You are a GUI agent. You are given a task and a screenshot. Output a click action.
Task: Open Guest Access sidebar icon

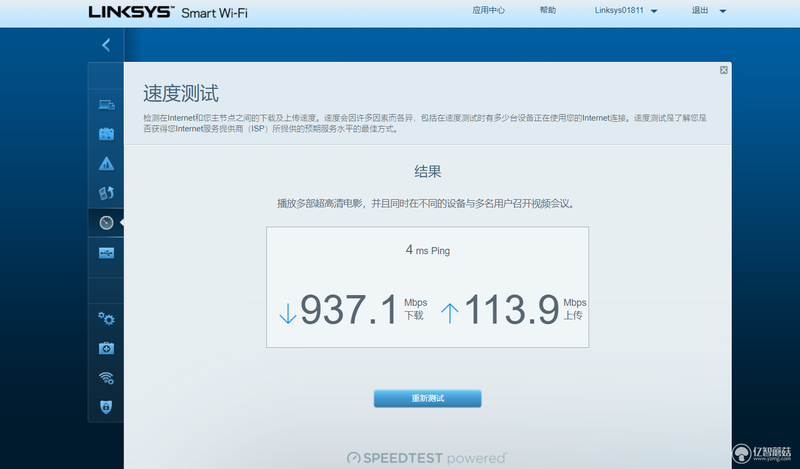(x=106, y=134)
